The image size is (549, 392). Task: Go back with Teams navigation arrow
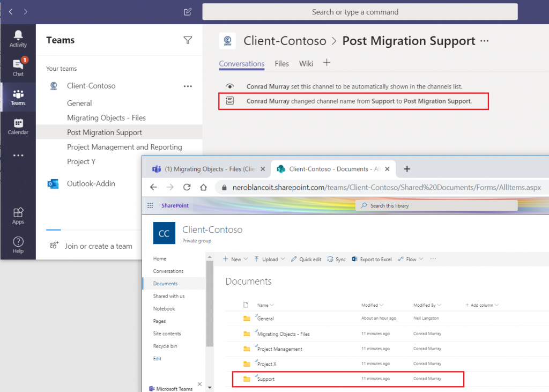point(11,12)
